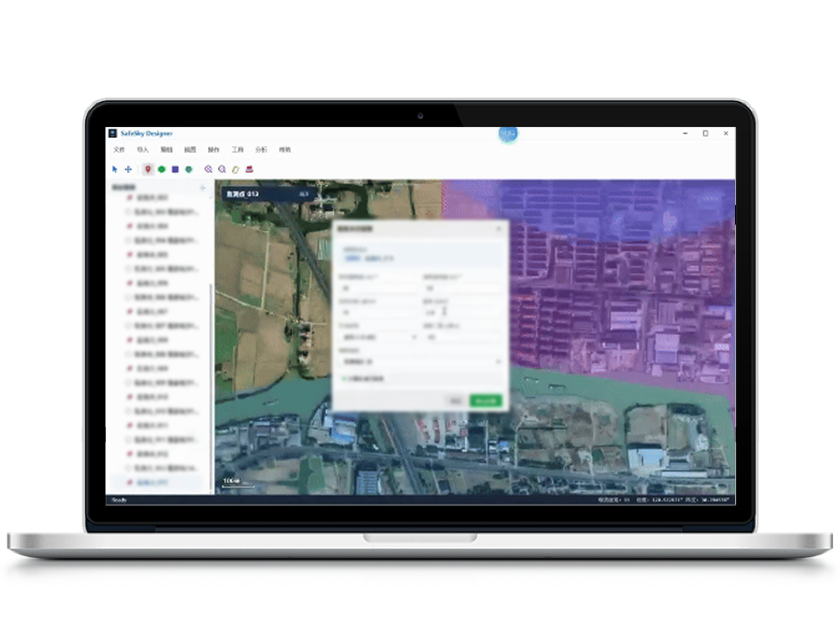The image size is (840, 635).
Task: Click the top-left numeric input field in dialog
Action: [378, 289]
